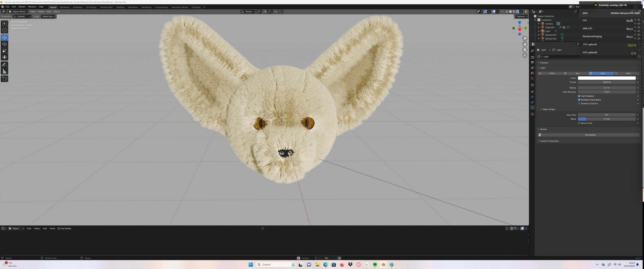Expand the Custom Properties section
This screenshot has width=644, height=269.
pyautogui.click(x=549, y=141)
